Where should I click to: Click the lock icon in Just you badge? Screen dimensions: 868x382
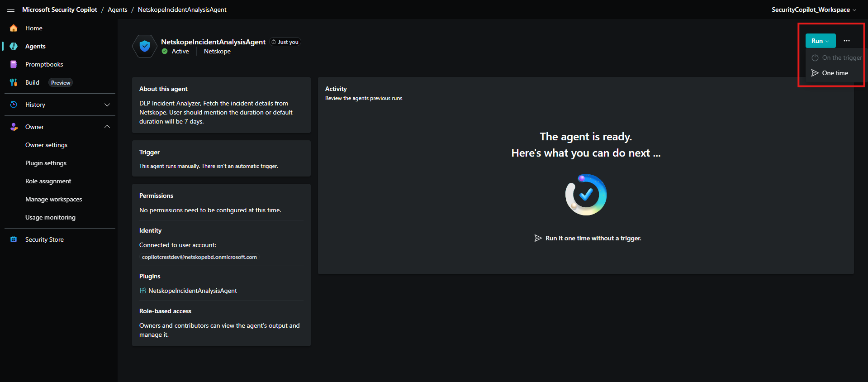(274, 42)
